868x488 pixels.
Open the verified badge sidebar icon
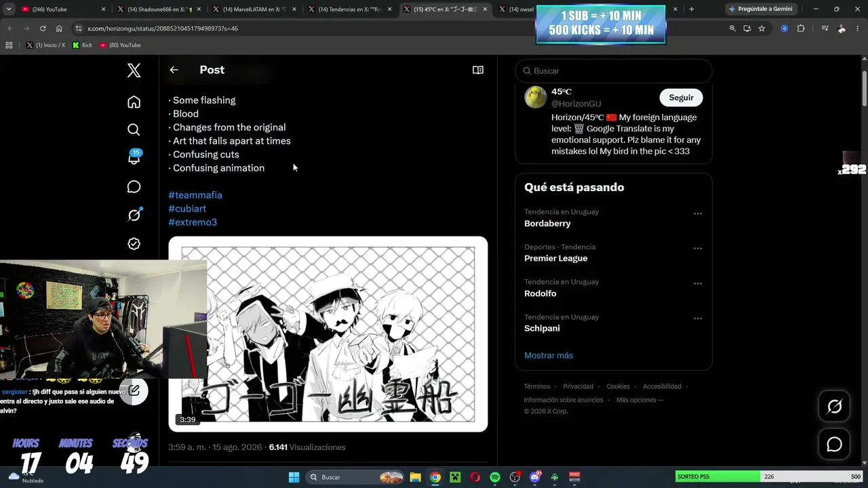coord(134,243)
